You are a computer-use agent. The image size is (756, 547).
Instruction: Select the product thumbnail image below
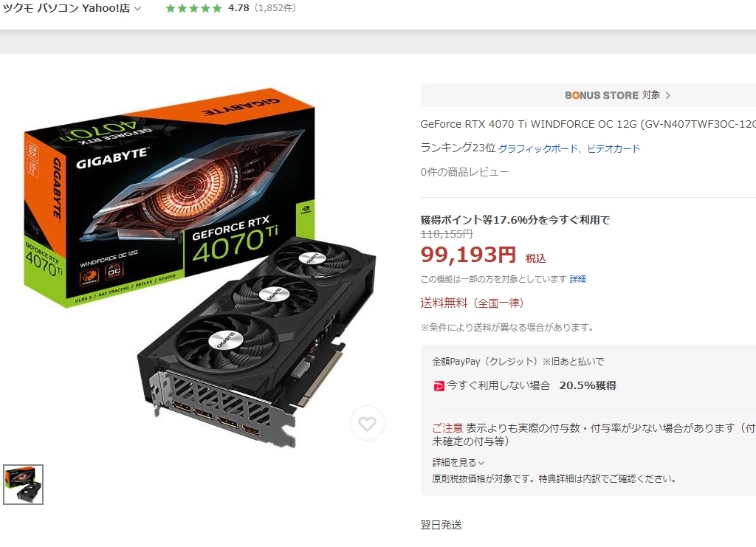coord(23,484)
